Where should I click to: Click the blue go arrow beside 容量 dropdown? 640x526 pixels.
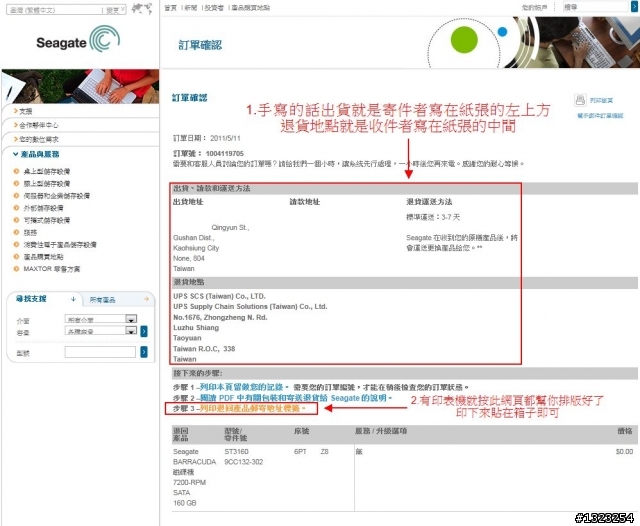coord(144,331)
